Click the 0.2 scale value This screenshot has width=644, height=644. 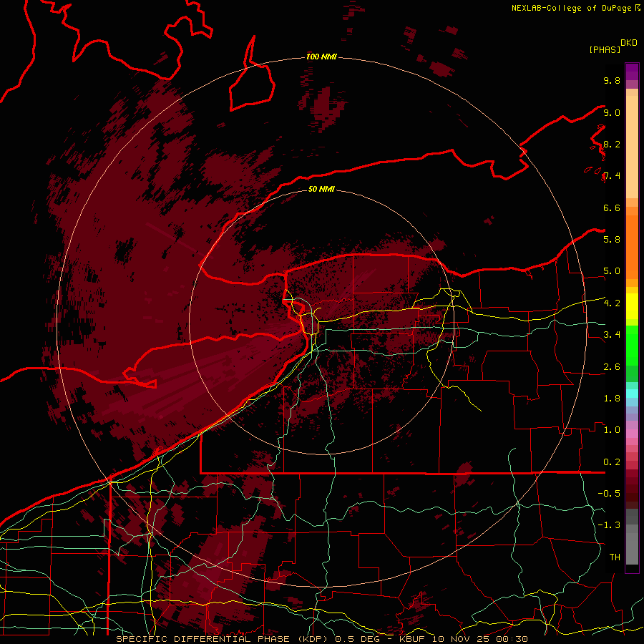(x=612, y=462)
